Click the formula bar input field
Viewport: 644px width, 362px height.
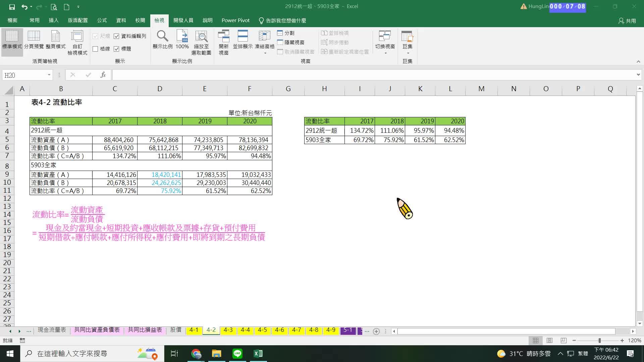click(374, 75)
